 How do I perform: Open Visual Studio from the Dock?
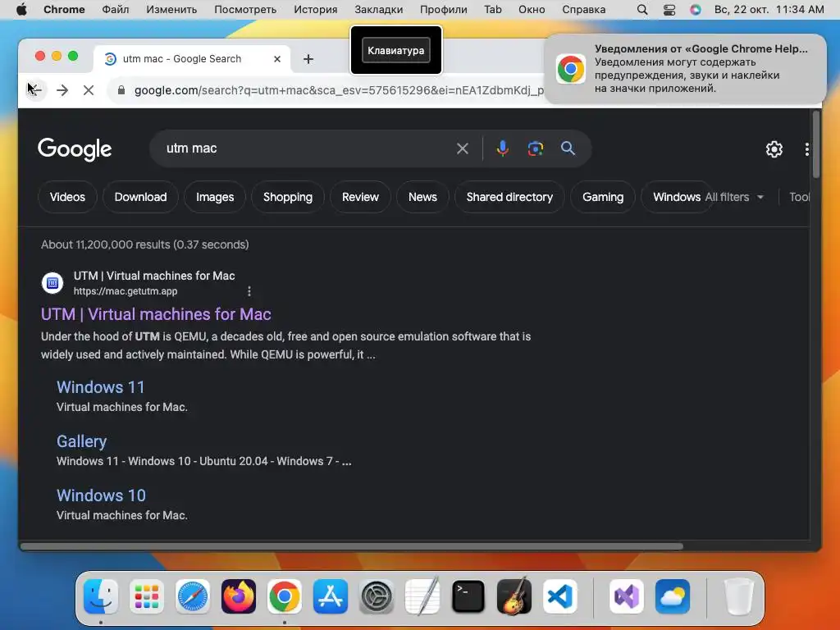coord(627,596)
